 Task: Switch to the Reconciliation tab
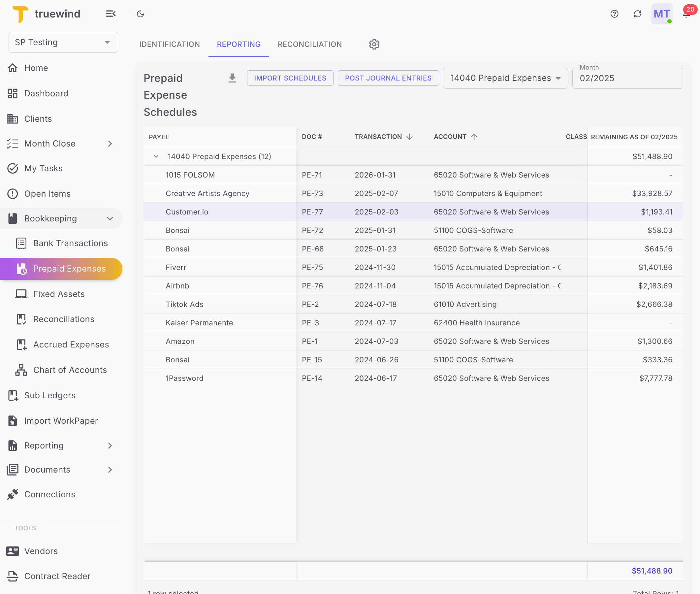click(x=309, y=44)
